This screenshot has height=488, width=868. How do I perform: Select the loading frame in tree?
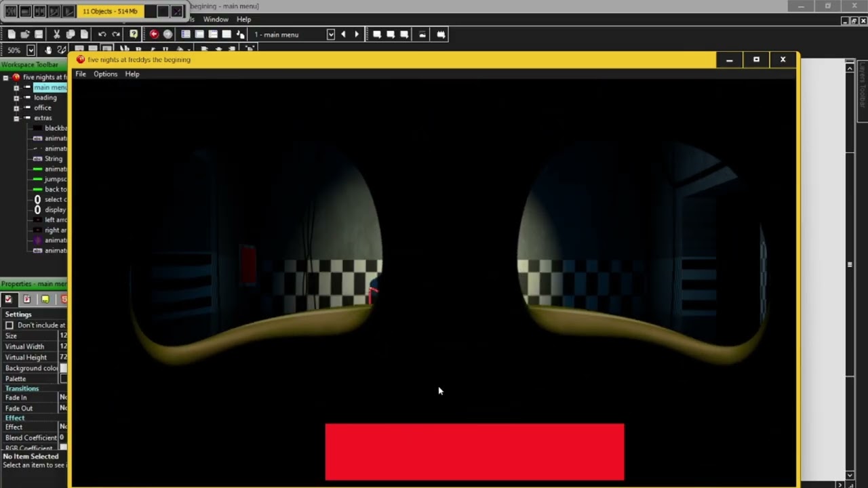(45, 98)
